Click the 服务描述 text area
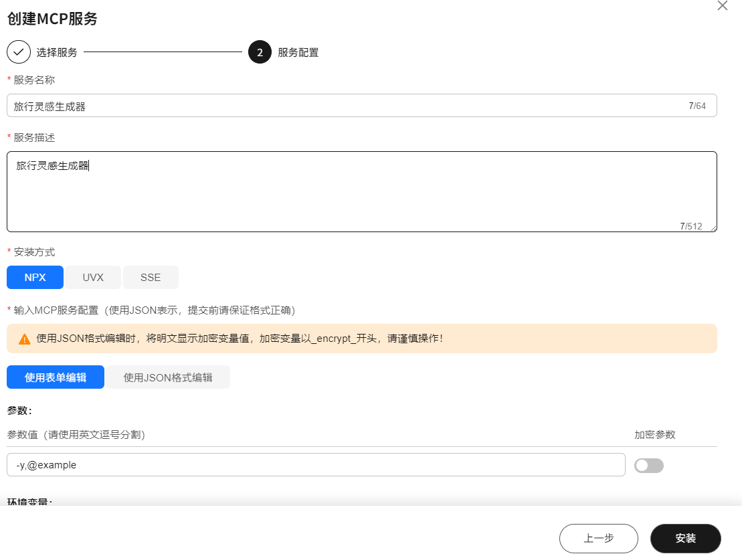Viewport: 742px width, 560px height. click(361, 192)
